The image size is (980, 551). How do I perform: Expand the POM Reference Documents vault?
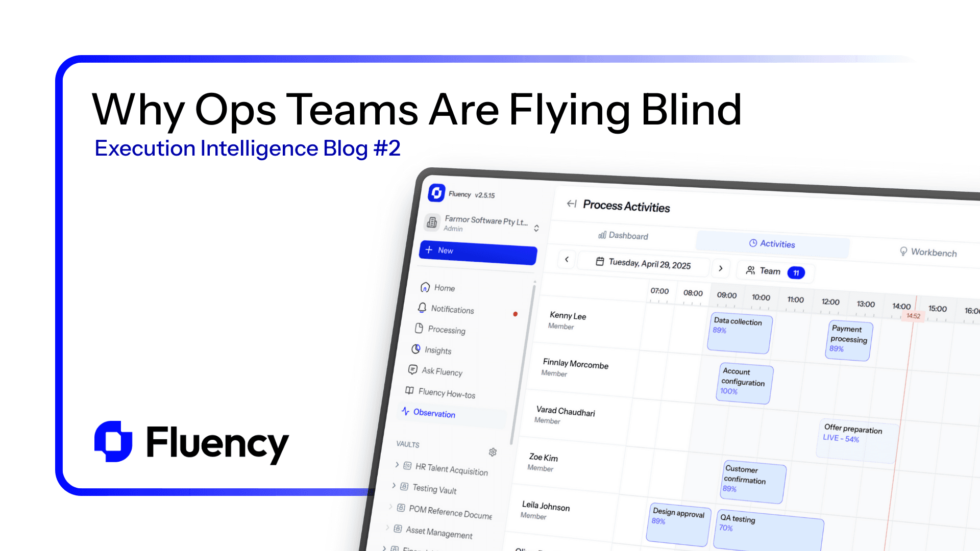390,507
